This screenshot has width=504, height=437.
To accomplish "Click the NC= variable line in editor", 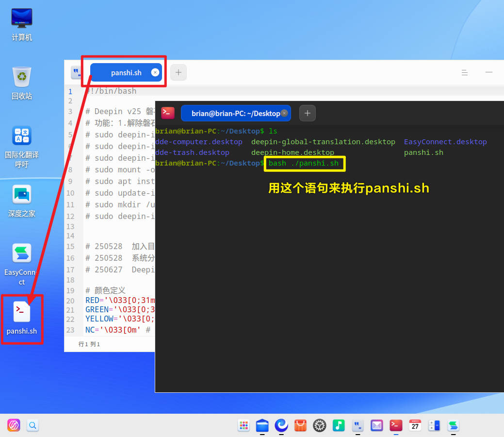I will pyautogui.click(x=118, y=330).
